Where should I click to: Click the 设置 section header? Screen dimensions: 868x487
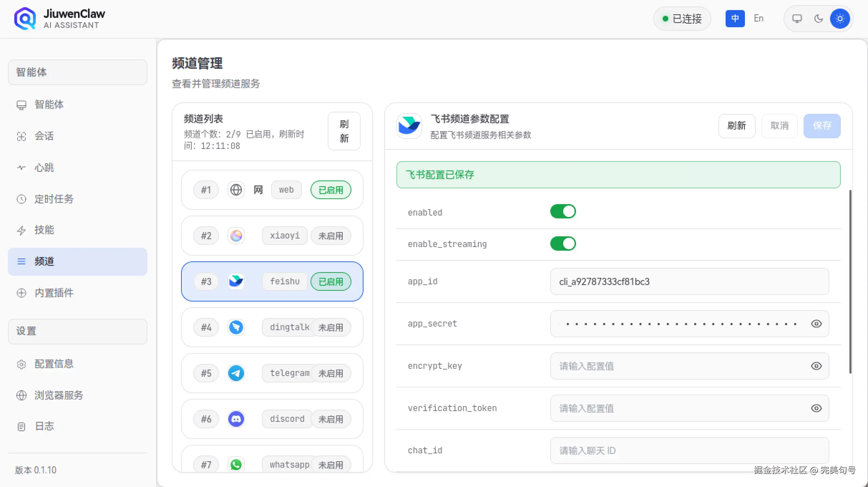click(x=77, y=331)
